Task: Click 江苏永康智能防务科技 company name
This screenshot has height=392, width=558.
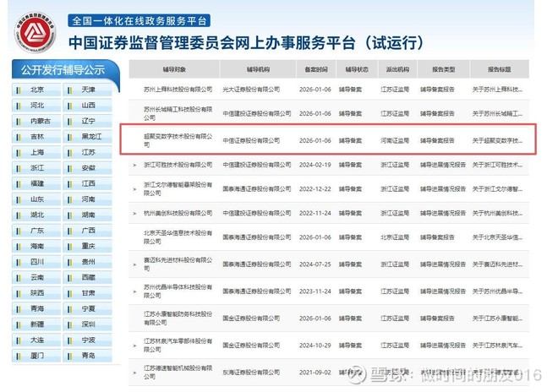Action: coord(178,318)
